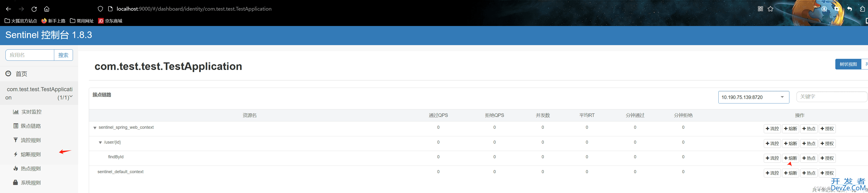Add 热点 rule for /user/{id}

point(809,144)
